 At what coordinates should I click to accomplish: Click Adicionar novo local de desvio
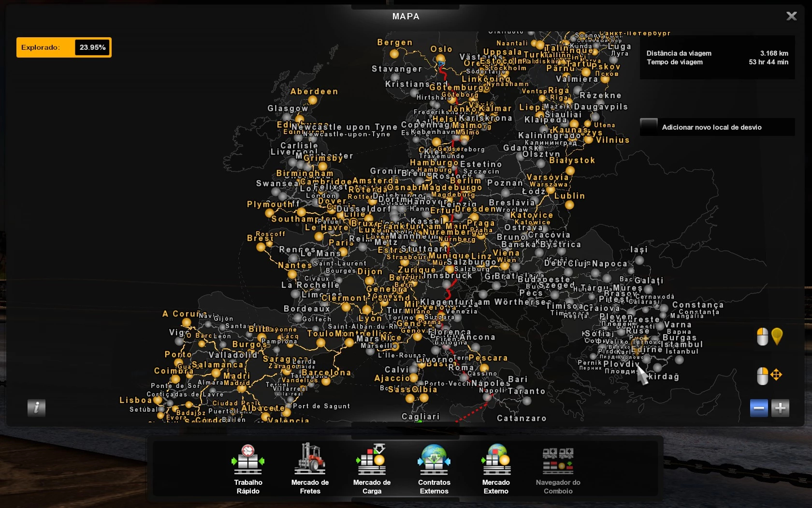[x=711, y=127]
